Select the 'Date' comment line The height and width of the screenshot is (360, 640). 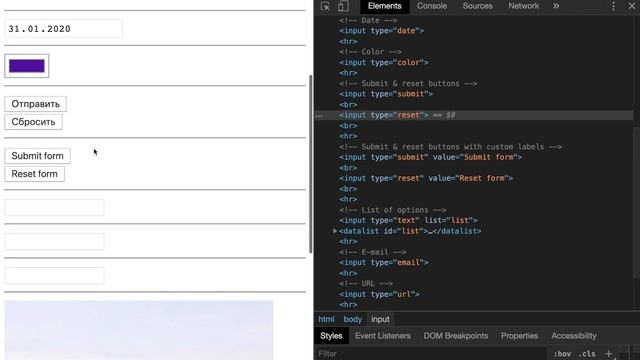tap(368, 20)
